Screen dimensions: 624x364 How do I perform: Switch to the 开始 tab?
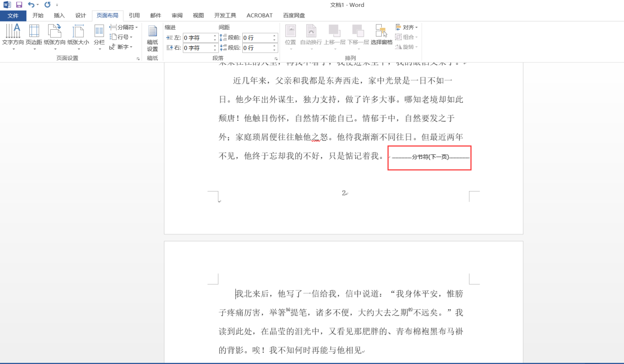pos(38,16)
